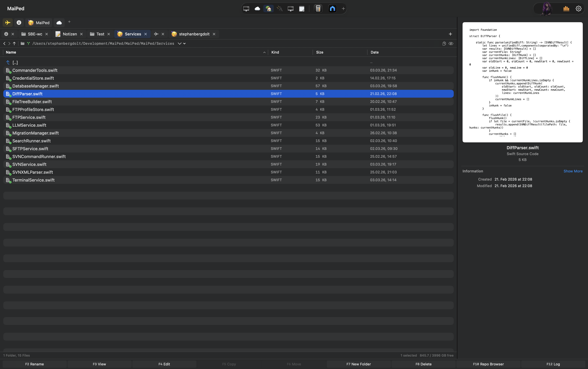The width and height of the screenshot is (588, 369).
Task: Open the settings gear in the top-right corner
Action: pyautogui.click(x=578, y=8)
